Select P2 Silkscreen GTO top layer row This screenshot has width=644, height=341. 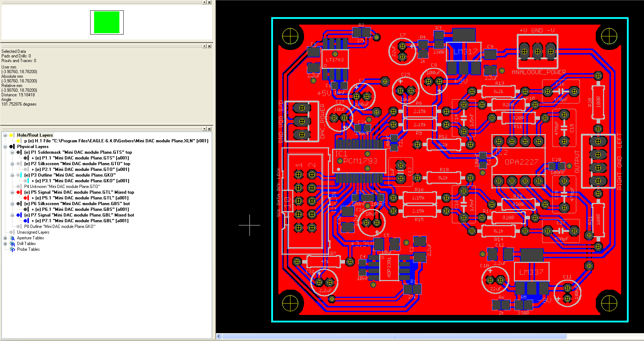(x=77, y=164)
